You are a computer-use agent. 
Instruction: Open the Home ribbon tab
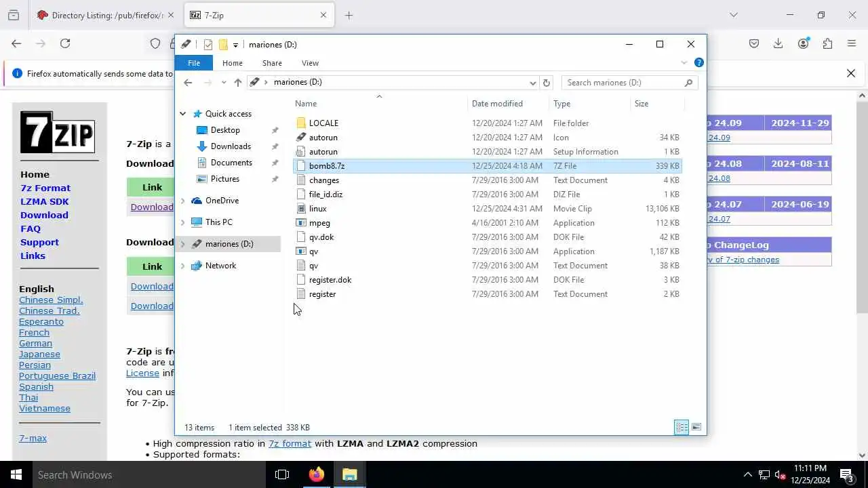tap(232, 62)
